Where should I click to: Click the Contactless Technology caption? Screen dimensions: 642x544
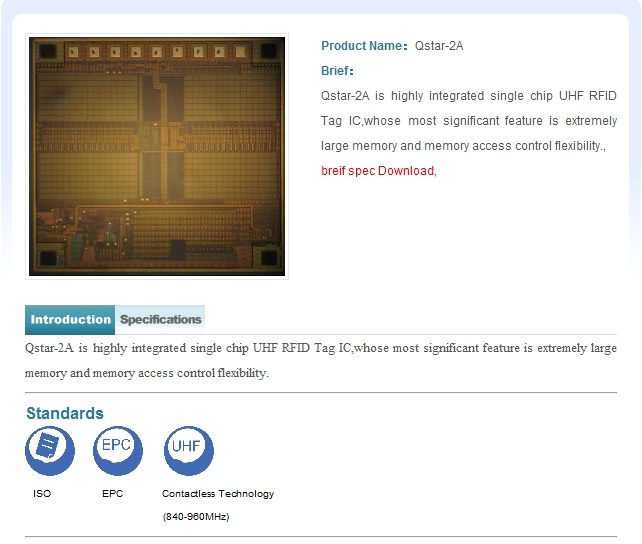click(x=218, y=494)
